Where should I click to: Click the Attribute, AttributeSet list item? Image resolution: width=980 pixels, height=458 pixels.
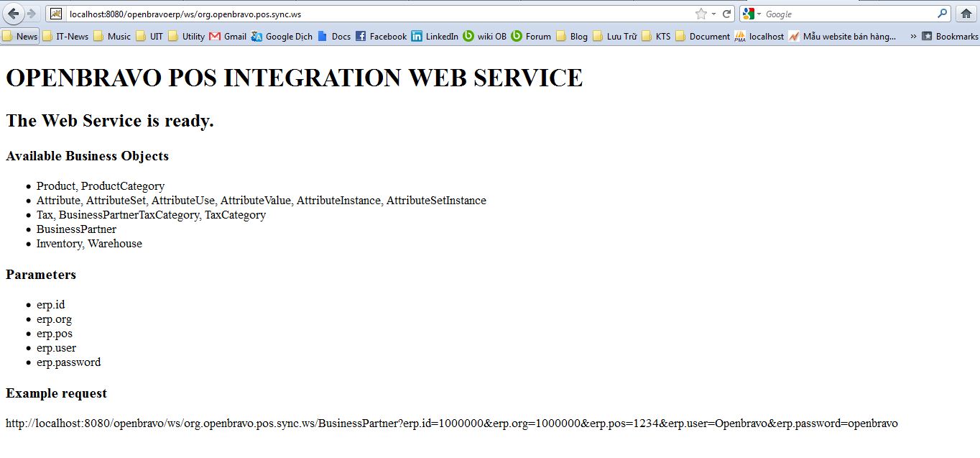coord(262,201)
